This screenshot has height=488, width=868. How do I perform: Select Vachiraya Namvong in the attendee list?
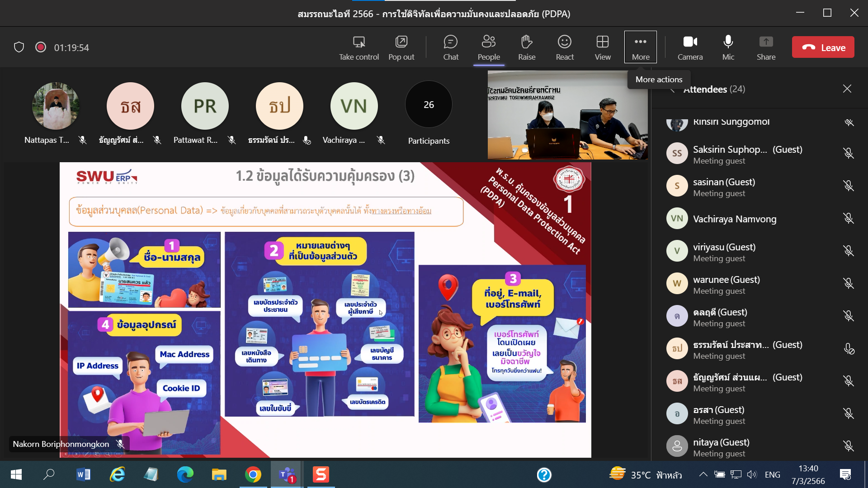tap(734, 219)
